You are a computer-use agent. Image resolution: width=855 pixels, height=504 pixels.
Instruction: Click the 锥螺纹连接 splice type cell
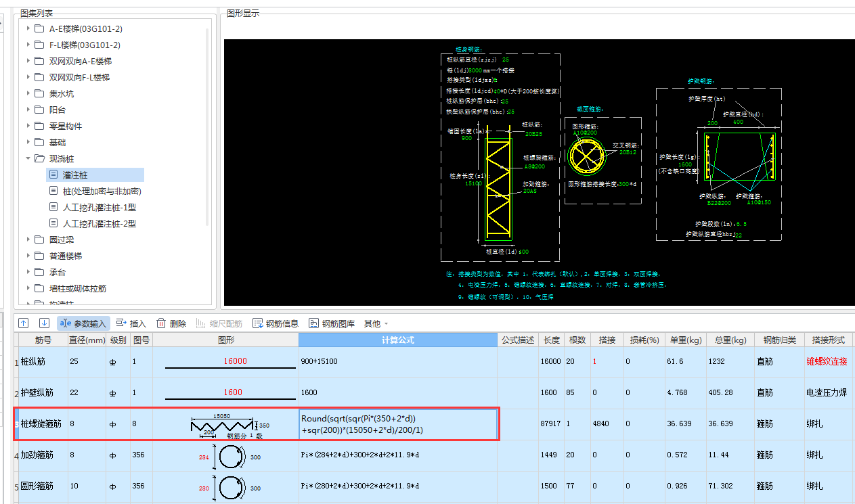click(x=828, y=362)
